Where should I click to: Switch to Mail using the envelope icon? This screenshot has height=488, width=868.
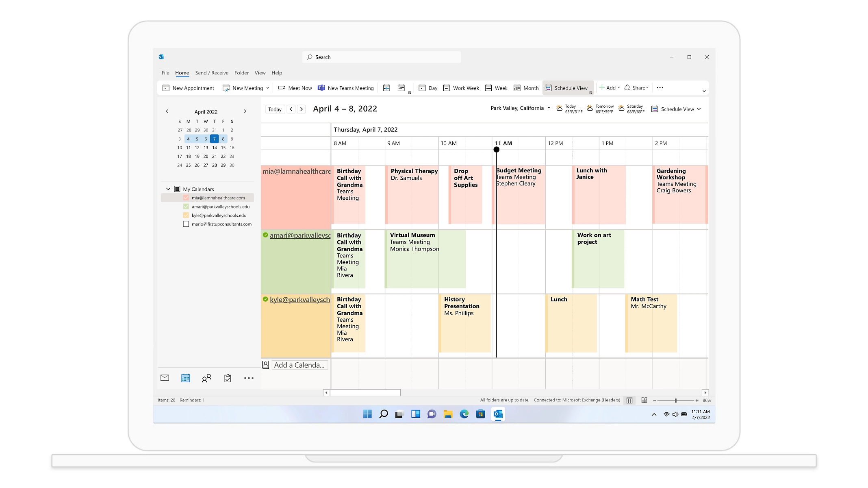coord(165,378)
